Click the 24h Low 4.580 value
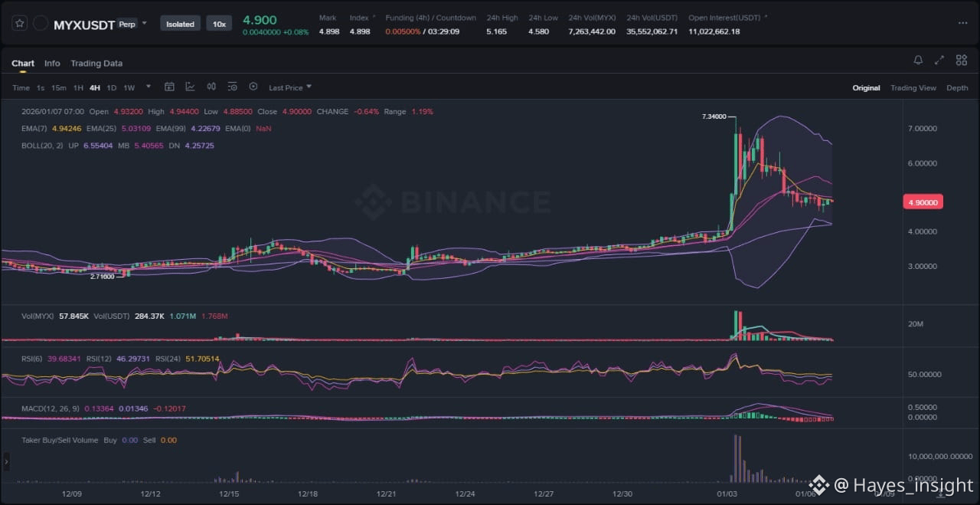This screenshot has width=980, height=505. click(538, 31)
